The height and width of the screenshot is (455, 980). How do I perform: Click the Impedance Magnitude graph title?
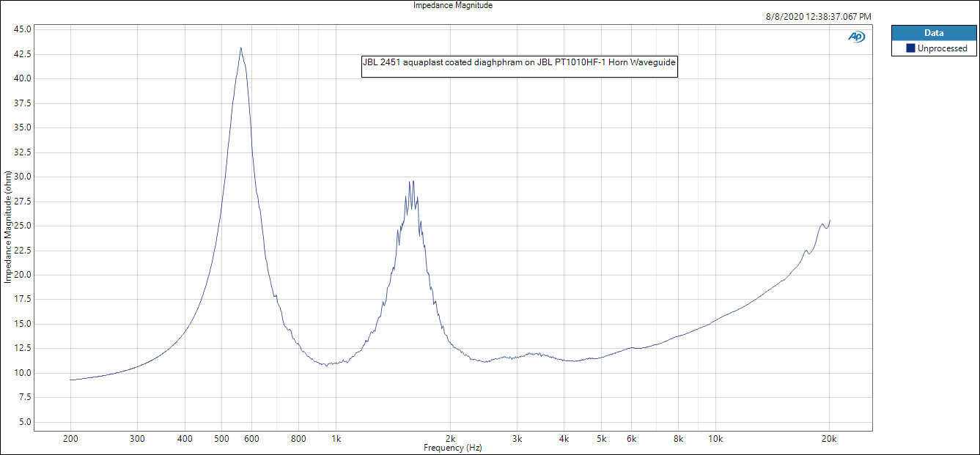(x=453, y=5)
